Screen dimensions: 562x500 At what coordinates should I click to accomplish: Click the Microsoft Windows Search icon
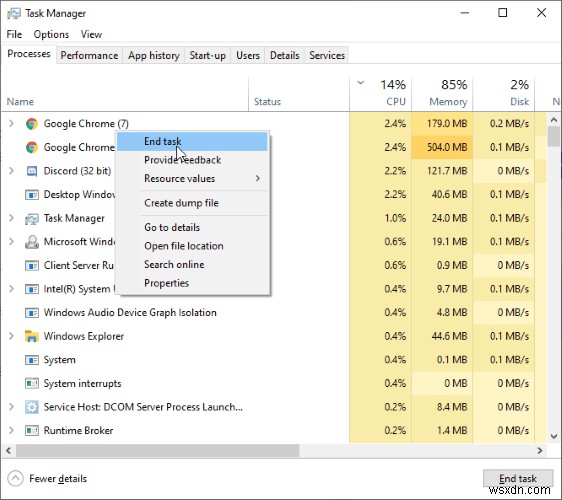click(32, 242)
